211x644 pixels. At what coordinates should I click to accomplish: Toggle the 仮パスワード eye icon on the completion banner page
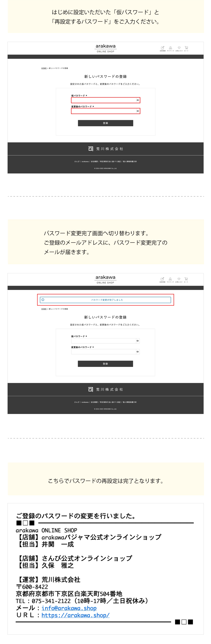[137, 341]
